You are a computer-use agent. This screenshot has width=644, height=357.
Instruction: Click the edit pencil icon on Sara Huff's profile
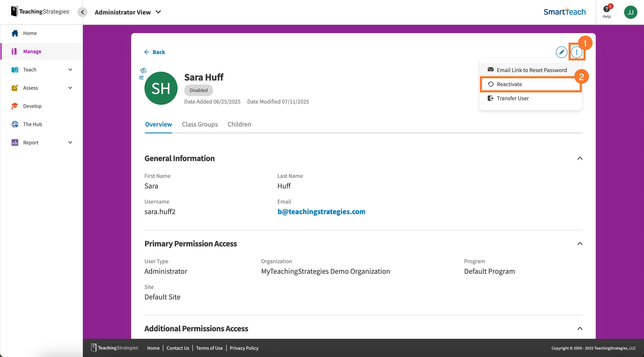click(x=562, y=52)
